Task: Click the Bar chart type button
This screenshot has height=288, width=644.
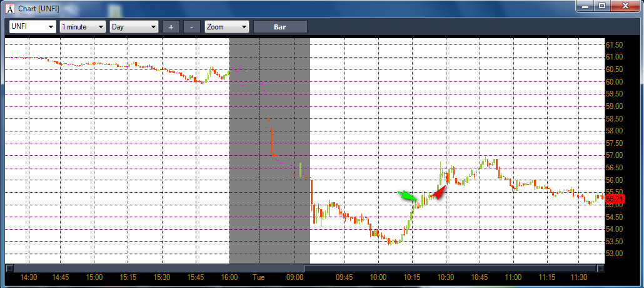Action: 280,27
